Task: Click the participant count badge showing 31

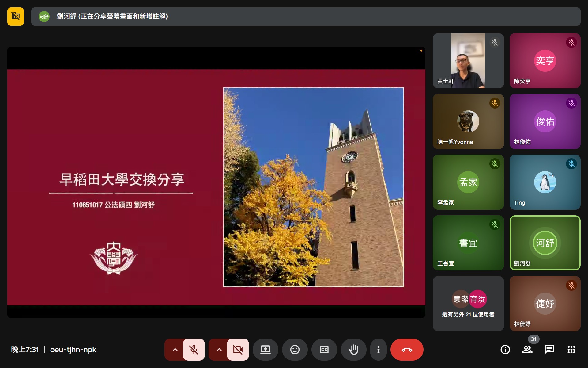Action: [534, 339]
